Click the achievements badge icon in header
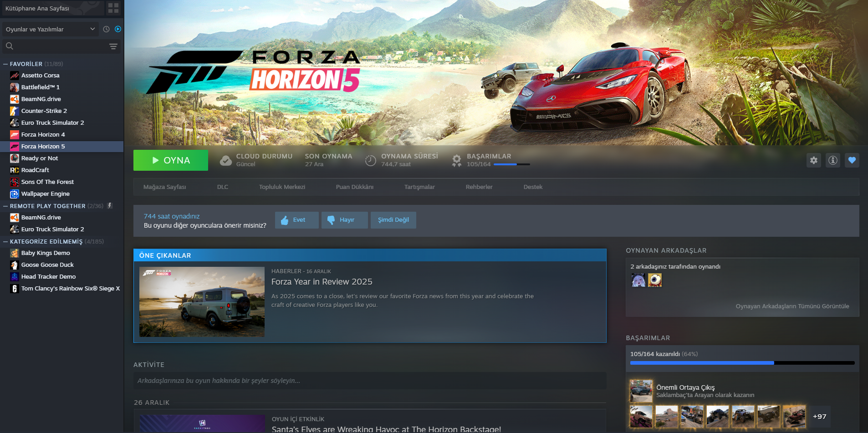 457,160
